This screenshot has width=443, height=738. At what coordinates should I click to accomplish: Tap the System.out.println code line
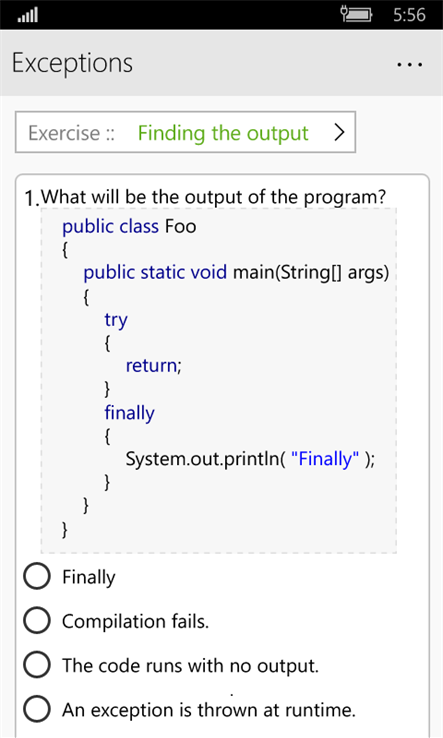[250, 458]
